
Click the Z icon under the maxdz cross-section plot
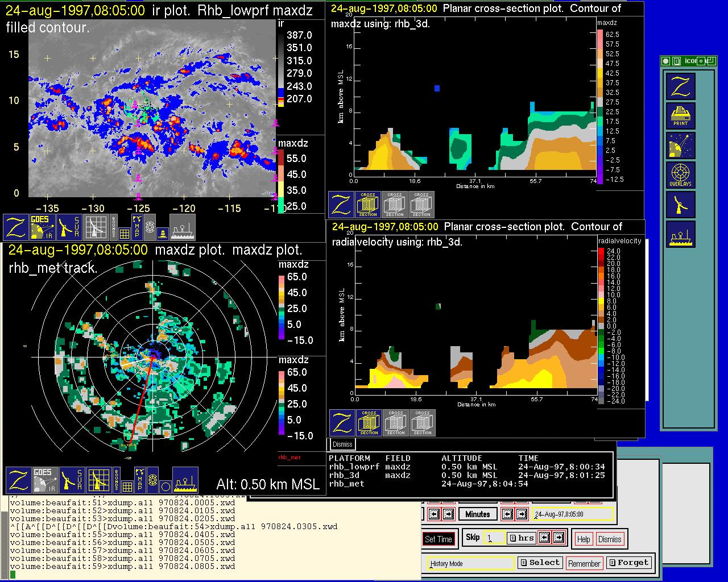[341, 205]
